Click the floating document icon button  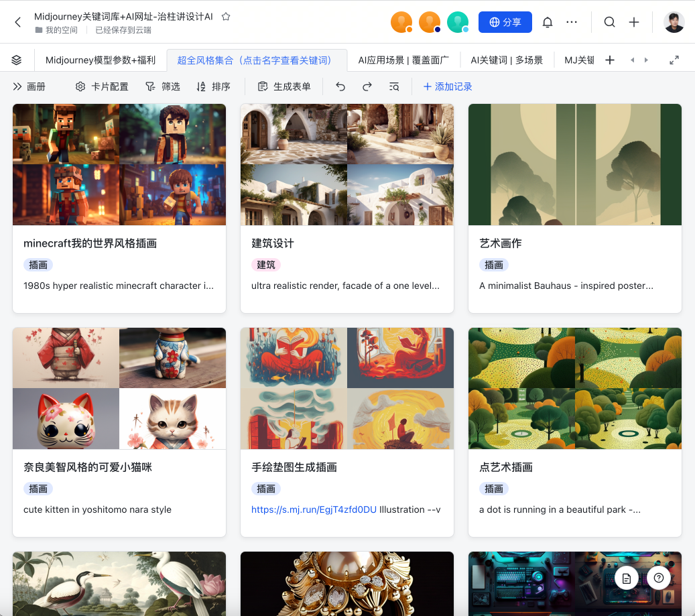[x=626, y=578]
